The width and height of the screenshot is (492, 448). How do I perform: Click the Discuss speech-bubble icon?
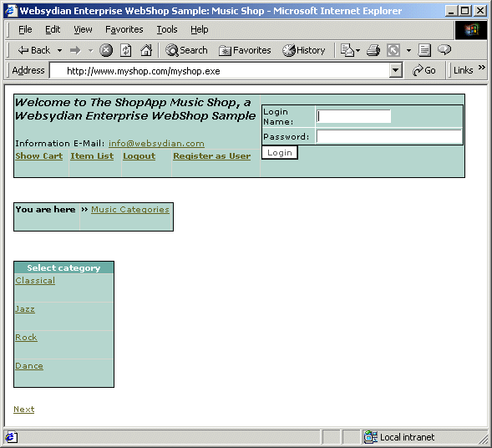pyautogui.click(x=444, y=49)
